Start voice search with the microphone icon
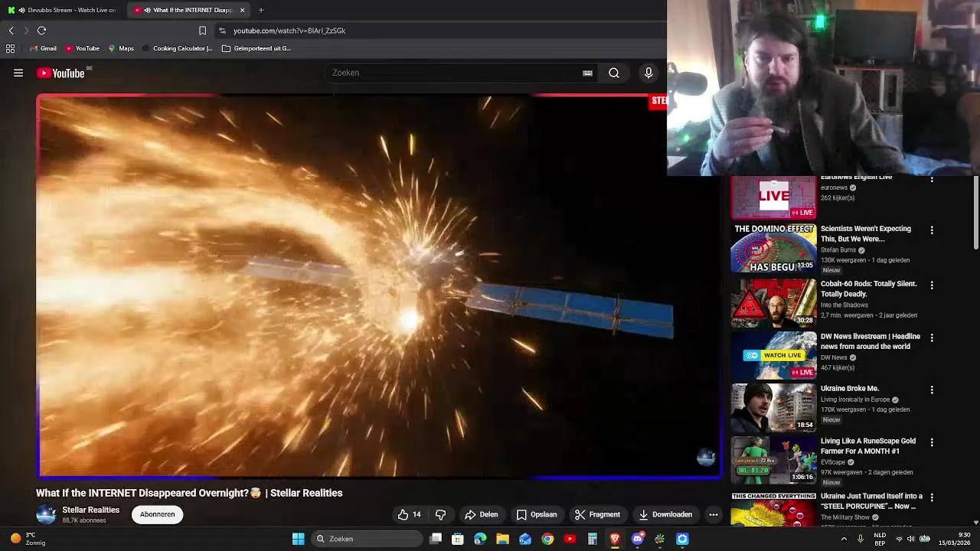Viewport: 980px width, 551px height. click(648, 73)
